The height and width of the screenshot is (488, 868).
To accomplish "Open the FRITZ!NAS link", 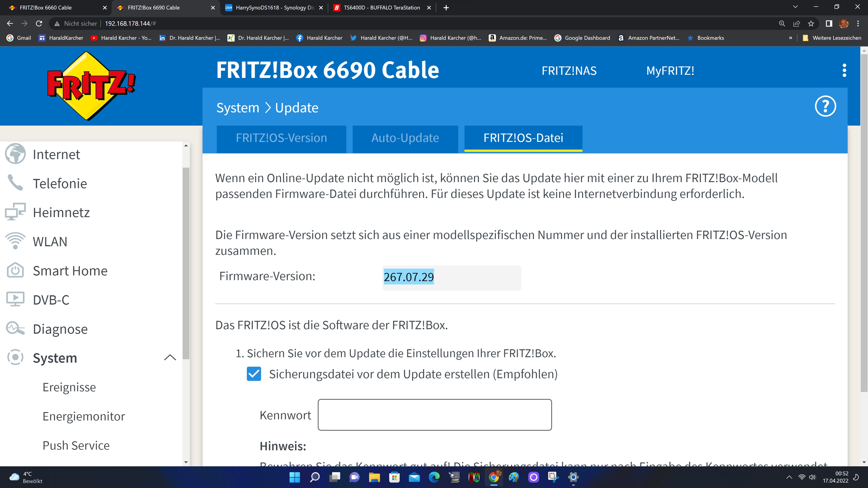I will pyautogui.click(x=569, y=71).
